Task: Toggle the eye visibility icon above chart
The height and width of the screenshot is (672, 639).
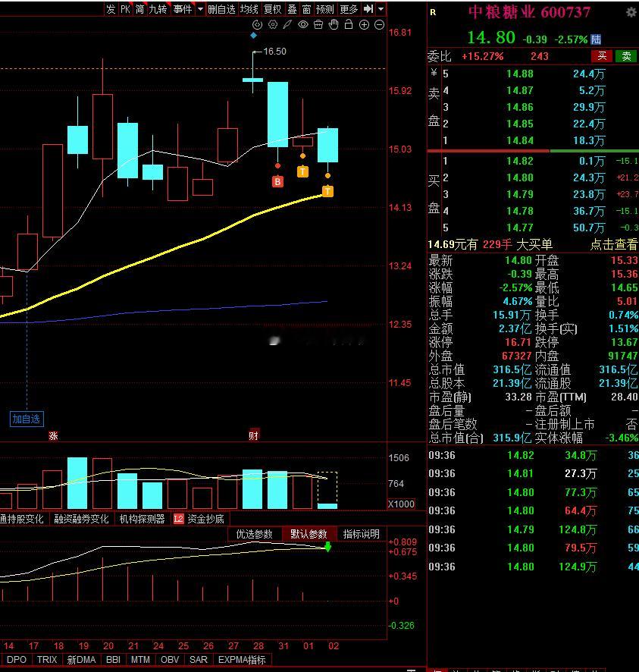Action: pyautogui.click(x=302, y=25)
